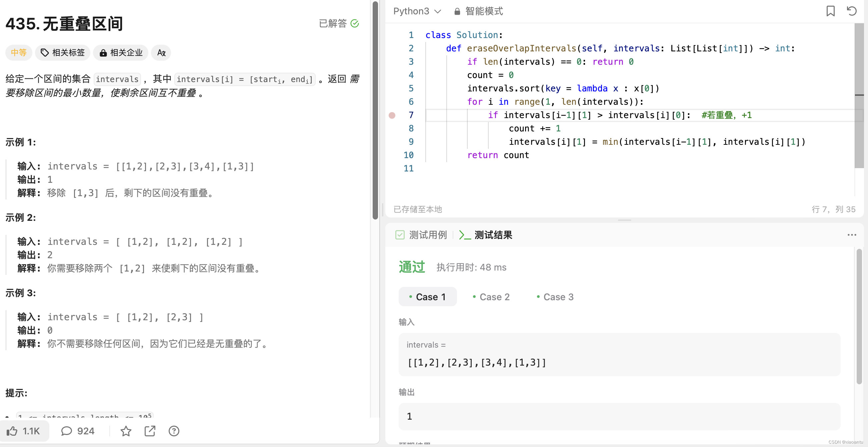868x447 pixels.
Task: Reset code with the undo arrow icon
Action: click(x=851, y=11)
